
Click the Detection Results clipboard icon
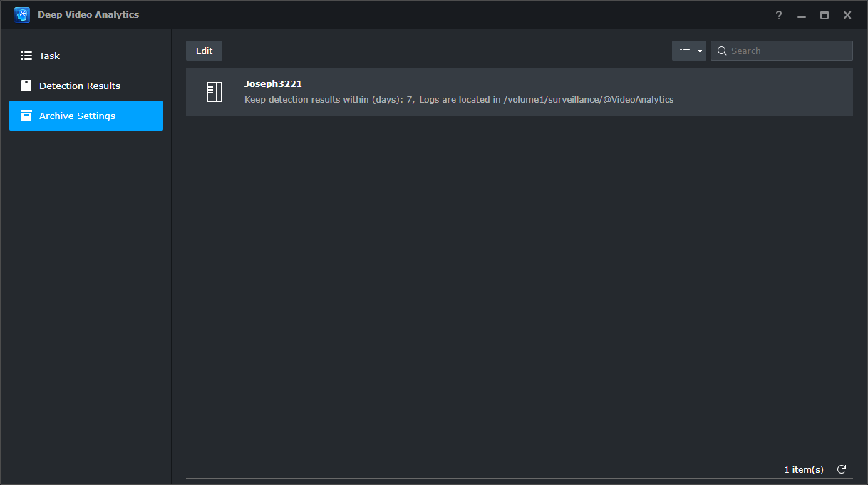pyautogui.click(x=26, y=86)
